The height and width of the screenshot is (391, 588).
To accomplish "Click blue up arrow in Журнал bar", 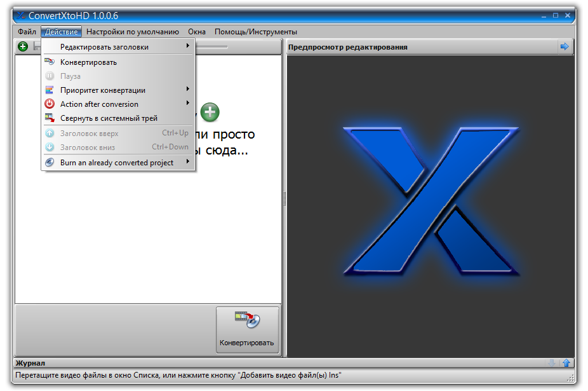I will click(566, 363).
